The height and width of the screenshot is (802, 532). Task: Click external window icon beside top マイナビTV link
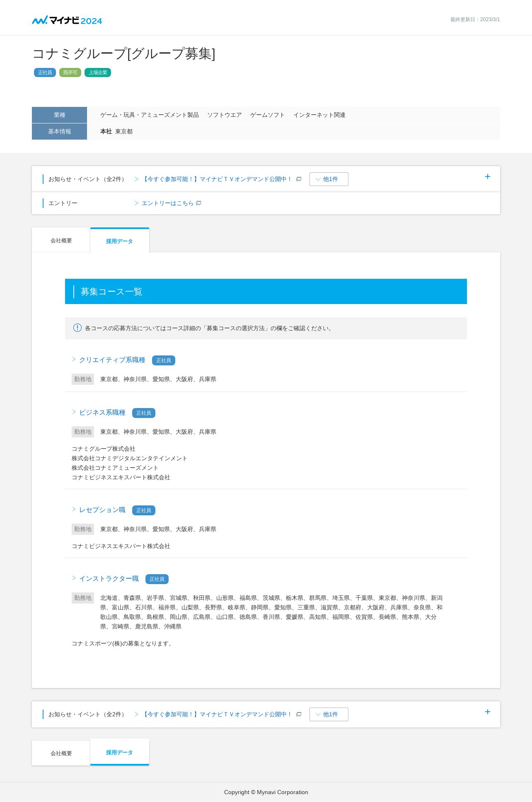[x=299, y=179]
